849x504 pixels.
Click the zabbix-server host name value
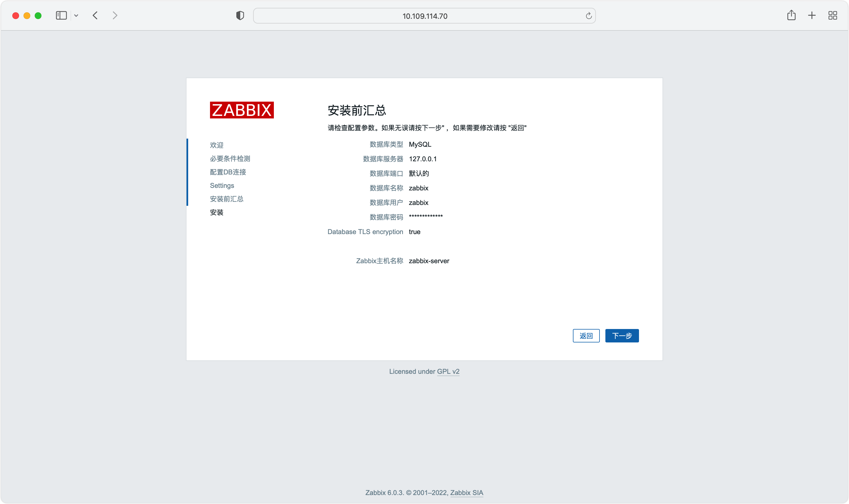coord(429,261)
